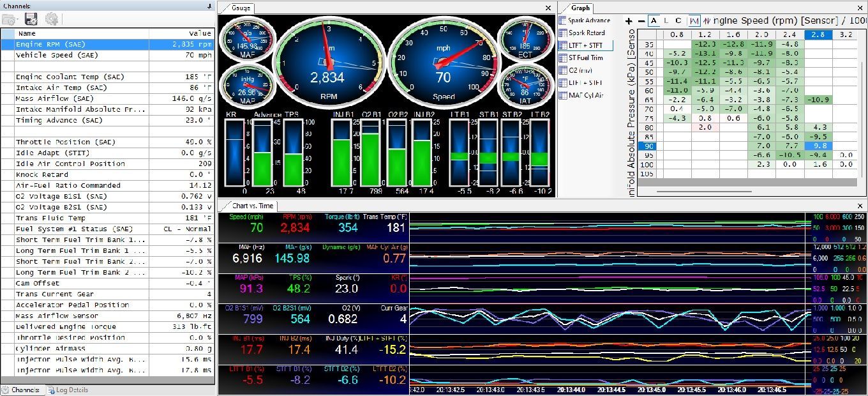Toggle the 'L' mode button in Graph toolbar
The image size is (868, 396).
666,20
